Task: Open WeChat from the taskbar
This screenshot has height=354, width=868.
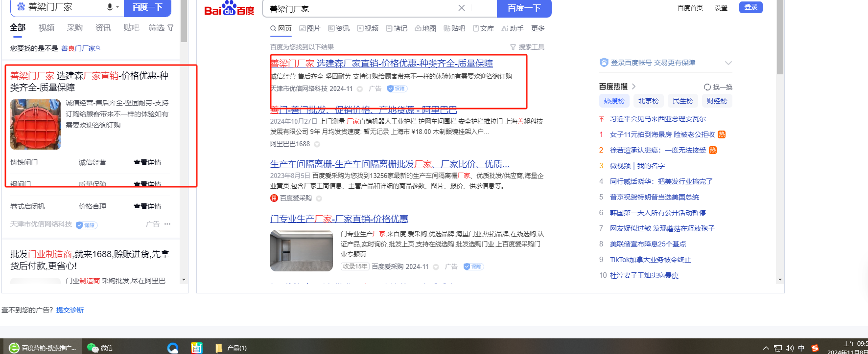Action: pos(100,348)
